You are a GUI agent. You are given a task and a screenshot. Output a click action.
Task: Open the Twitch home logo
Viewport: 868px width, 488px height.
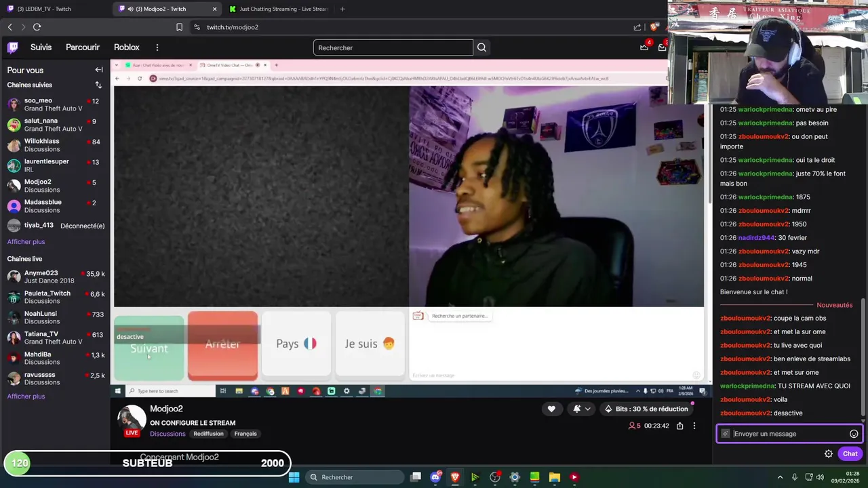tap(13, 47)
